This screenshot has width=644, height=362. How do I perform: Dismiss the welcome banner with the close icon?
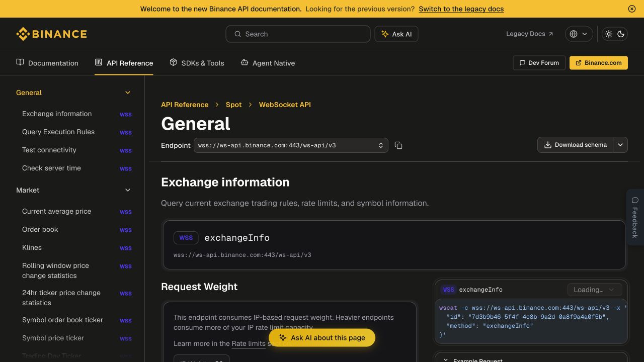click(x=632, y=9)
